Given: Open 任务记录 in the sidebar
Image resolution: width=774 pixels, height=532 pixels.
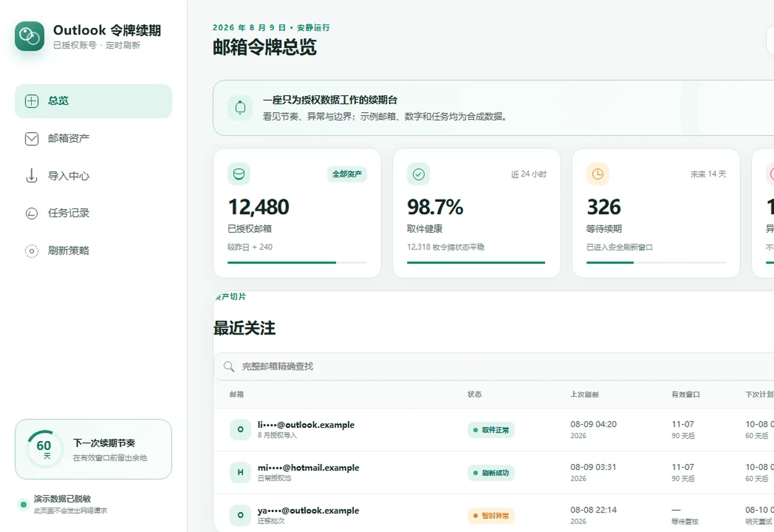Looking at the screenshot, I should pyautogui.click(x=93, y=213).
